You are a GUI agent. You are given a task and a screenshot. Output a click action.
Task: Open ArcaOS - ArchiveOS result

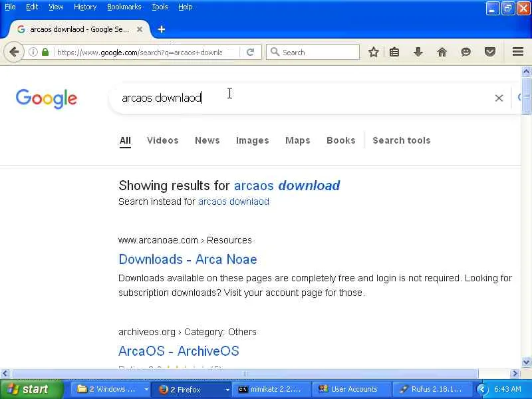pos(179,351)
